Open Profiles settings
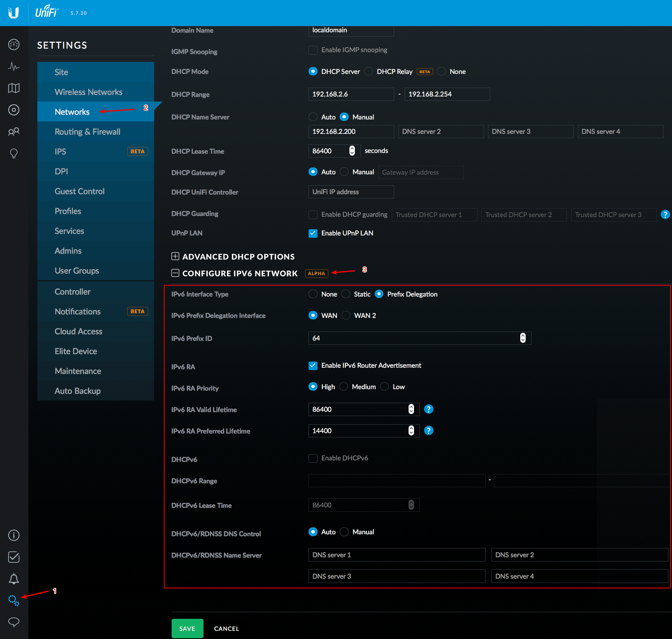 [96, 211]
